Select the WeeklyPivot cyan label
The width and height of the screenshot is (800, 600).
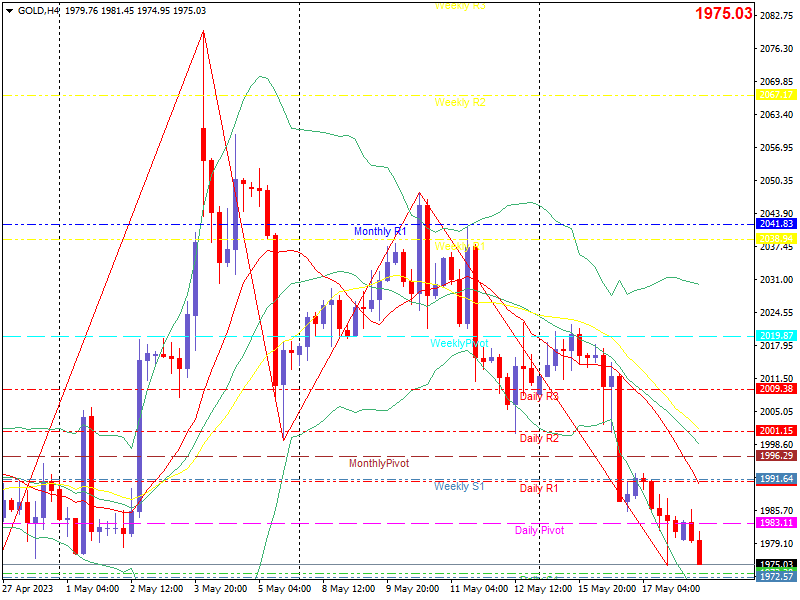click(x=459, y=343)
